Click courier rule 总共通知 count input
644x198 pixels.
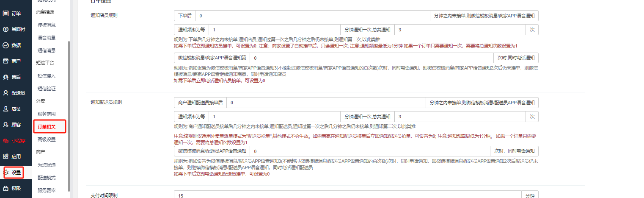pyautogui.click(x=460, y=117)
